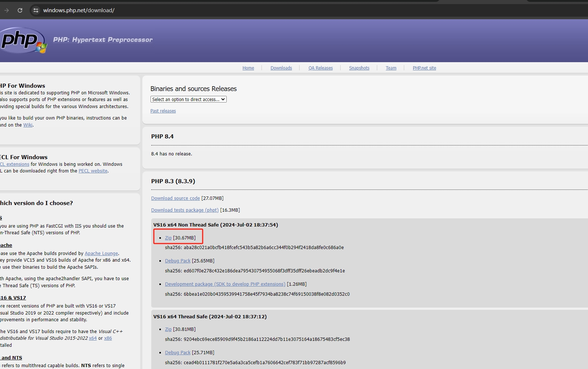Open the PECL website link

[x=93, y=171]
